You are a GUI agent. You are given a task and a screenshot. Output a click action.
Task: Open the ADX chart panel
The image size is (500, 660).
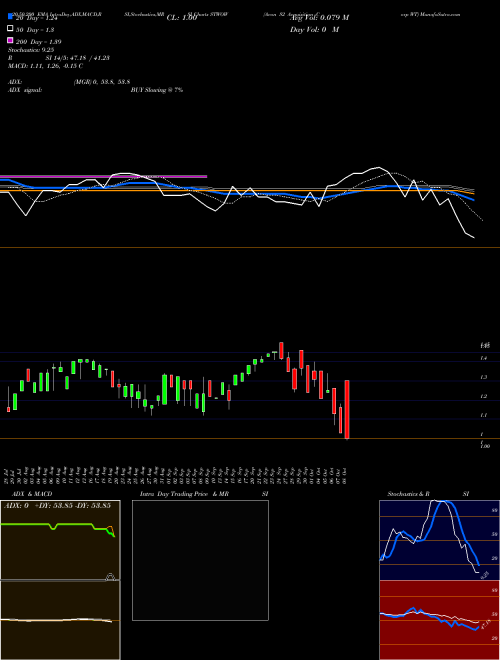click(60, 540)
